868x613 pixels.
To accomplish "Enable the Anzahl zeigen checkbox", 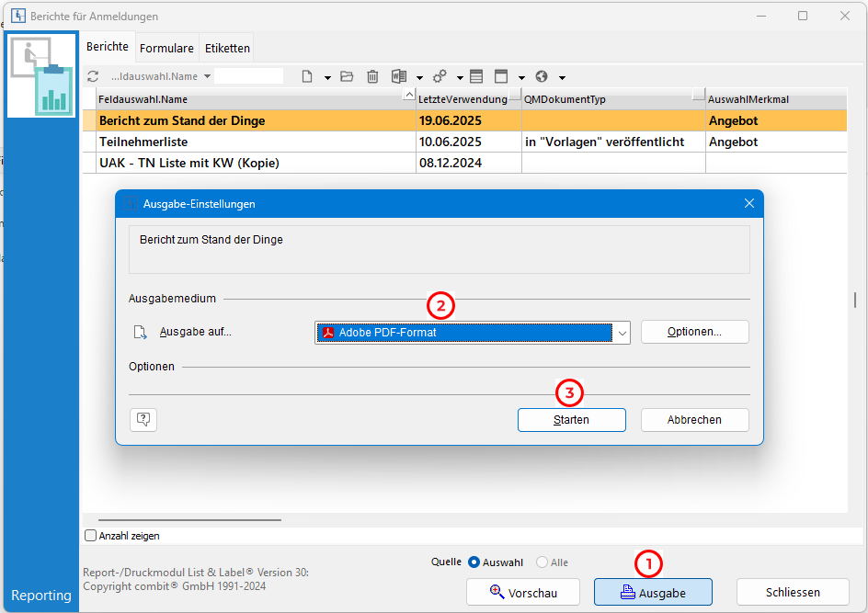I will [90, 536].
